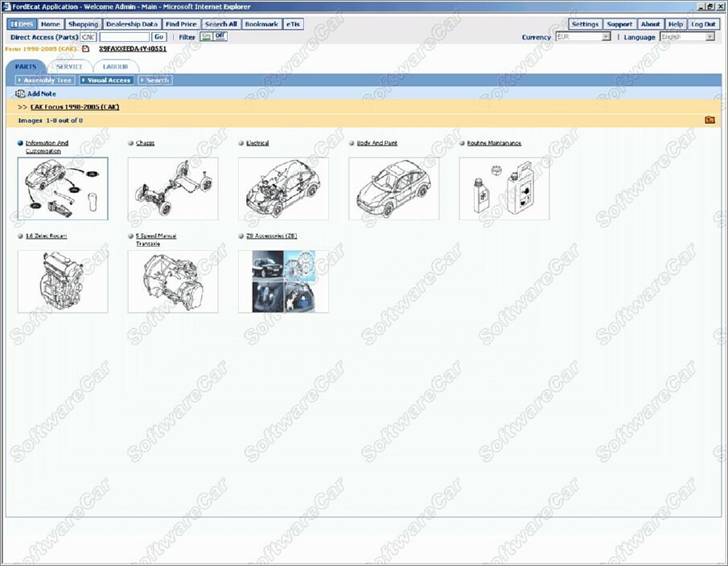
Task: Open the Chassis diagram image
Action: tap(172, 188)
